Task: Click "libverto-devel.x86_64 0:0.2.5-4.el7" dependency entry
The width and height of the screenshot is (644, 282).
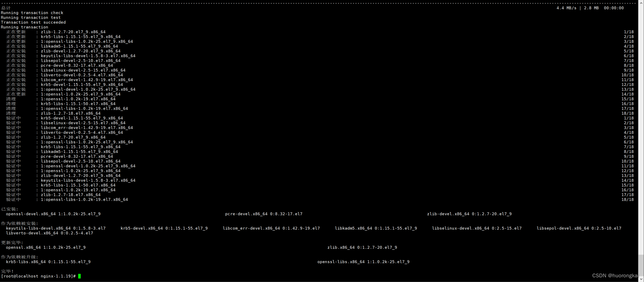Action: tap(49, 233)
